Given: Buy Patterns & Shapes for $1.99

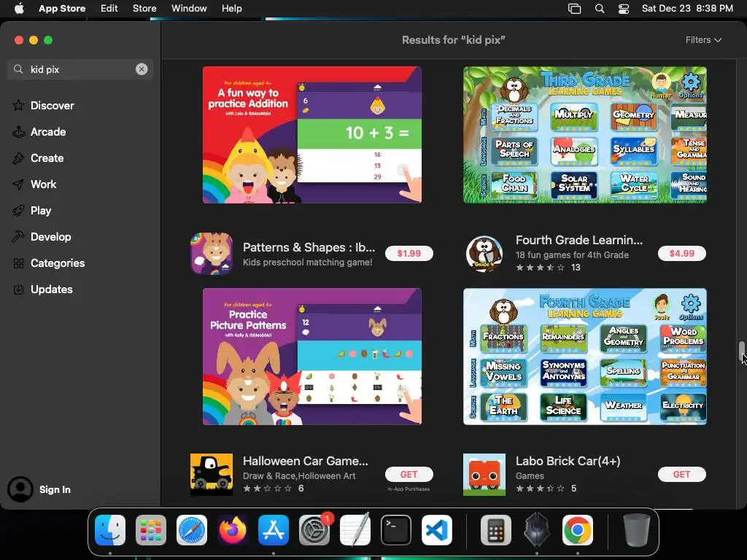Looking at the screenshot, I should point(409,253).
